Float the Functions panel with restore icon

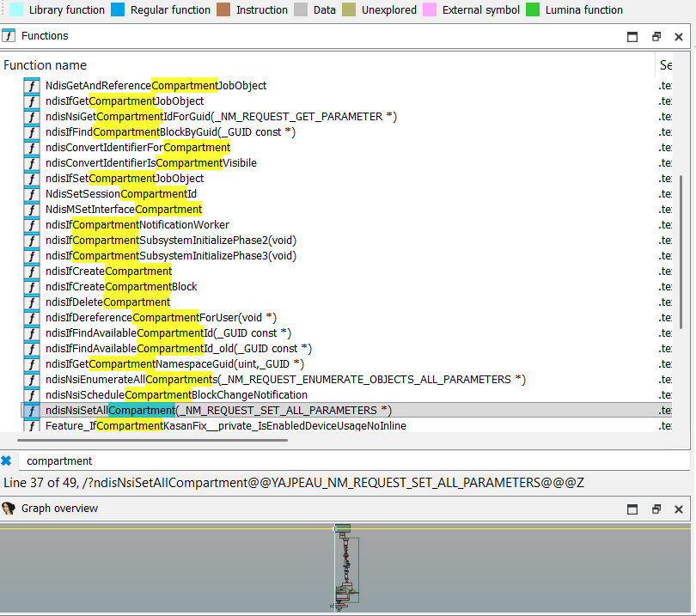tap(656, 37)
